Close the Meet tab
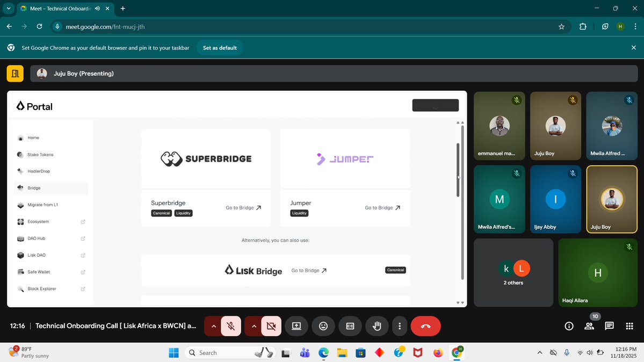Viewport: 644px width, 362px height. point(107,8)
